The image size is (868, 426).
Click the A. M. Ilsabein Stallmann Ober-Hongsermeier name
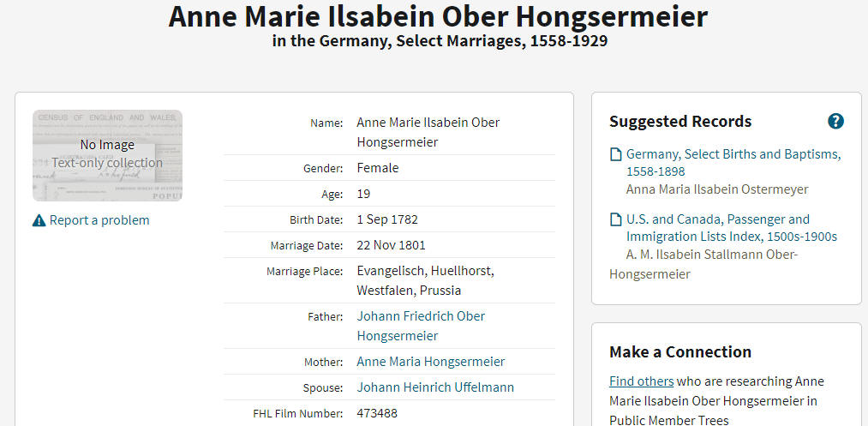coord(703,264)
